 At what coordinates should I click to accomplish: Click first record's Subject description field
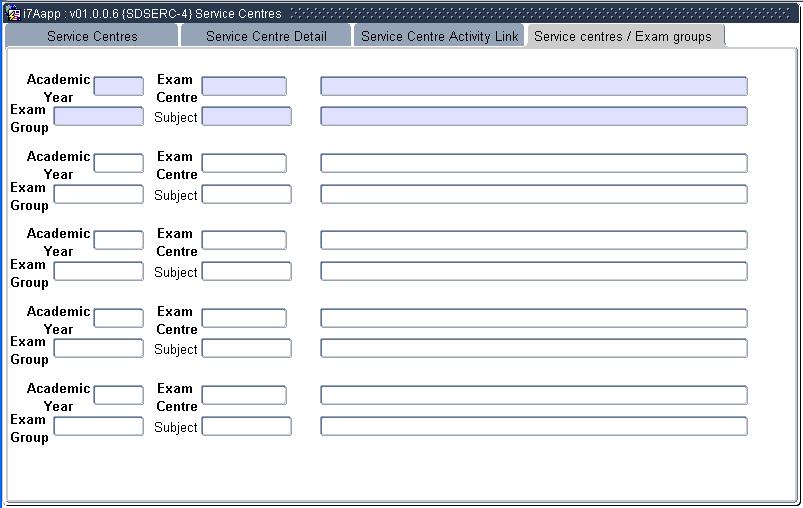tap(533, 117)
